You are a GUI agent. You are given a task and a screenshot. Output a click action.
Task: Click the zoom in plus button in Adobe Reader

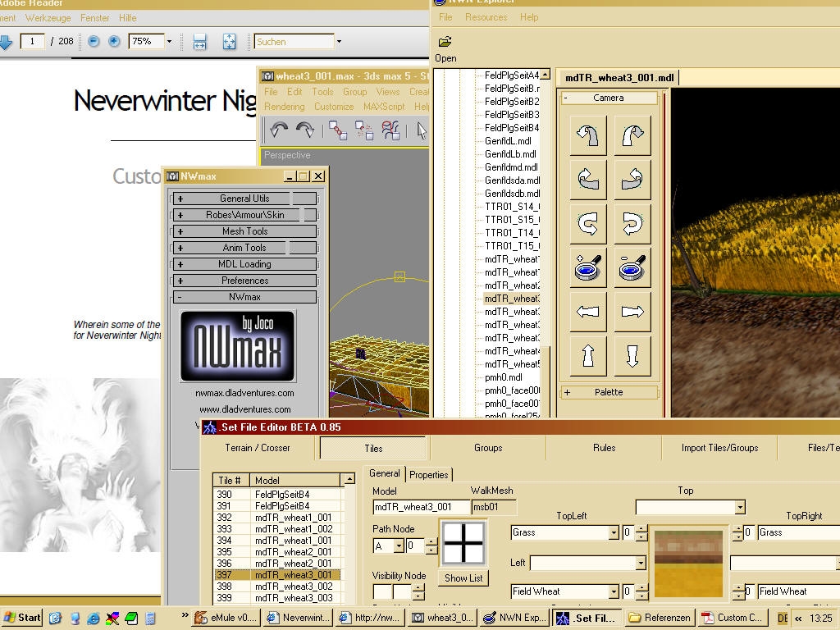click(114, 41)
